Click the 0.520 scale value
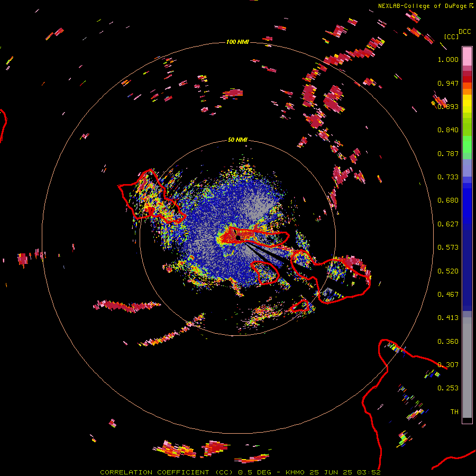 pyautogui.click(x=448, y=271)
